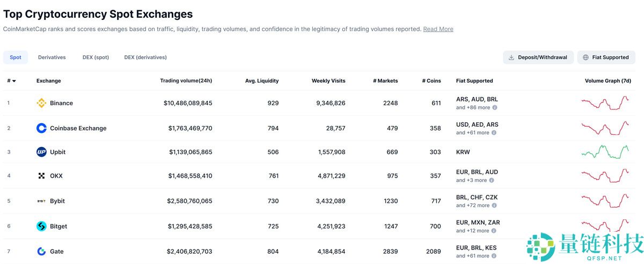The image size is (644, 264).
Task: Click Binance's trading volume $10,486,089,845
Action: tap(188, 103)
